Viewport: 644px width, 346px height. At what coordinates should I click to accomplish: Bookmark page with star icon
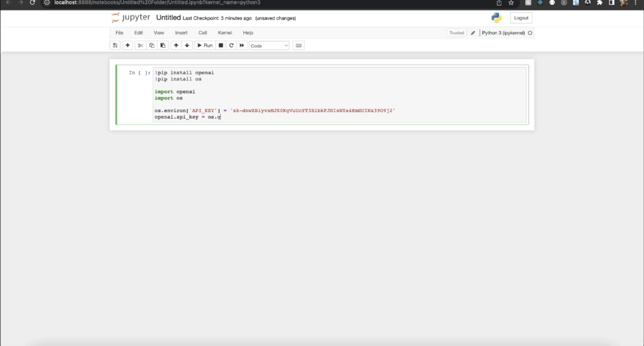pyautogui.click(x=511, y=3)
